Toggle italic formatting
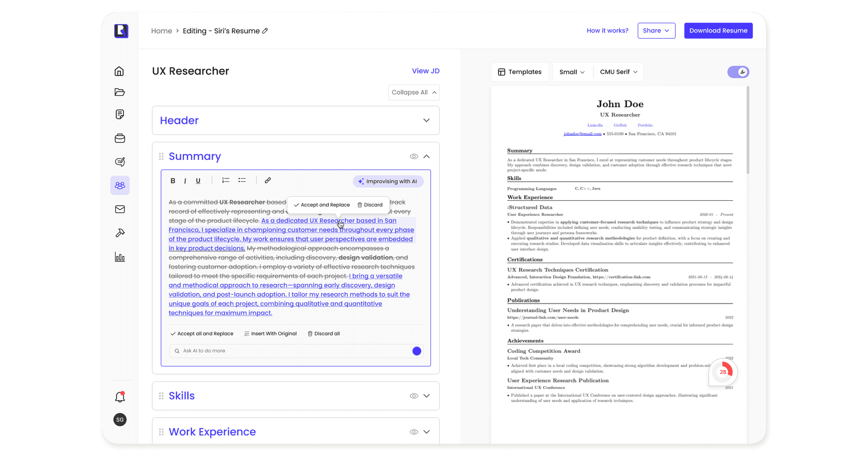Viewport: 868px width, 456px height. coord(185,181)
